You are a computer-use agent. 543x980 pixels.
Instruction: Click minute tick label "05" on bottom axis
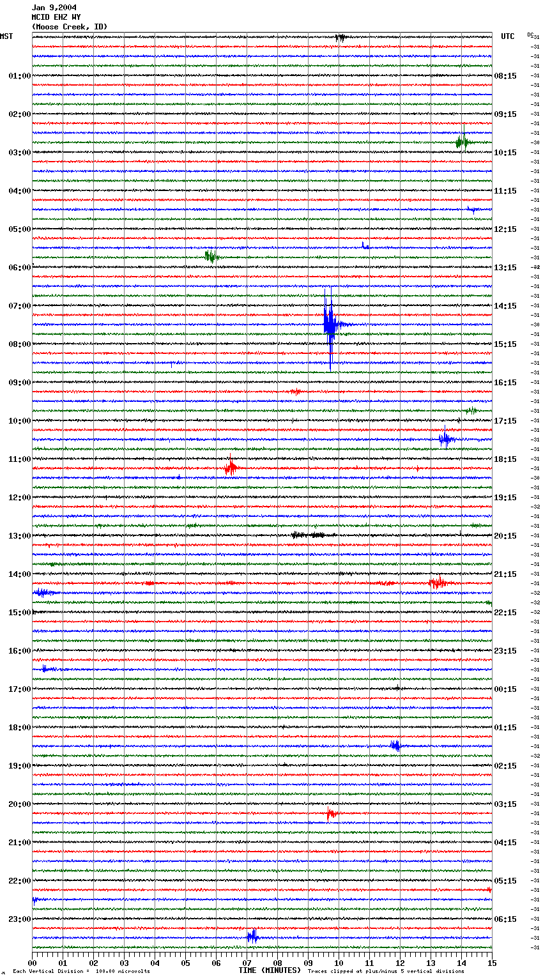pos(185,963)
